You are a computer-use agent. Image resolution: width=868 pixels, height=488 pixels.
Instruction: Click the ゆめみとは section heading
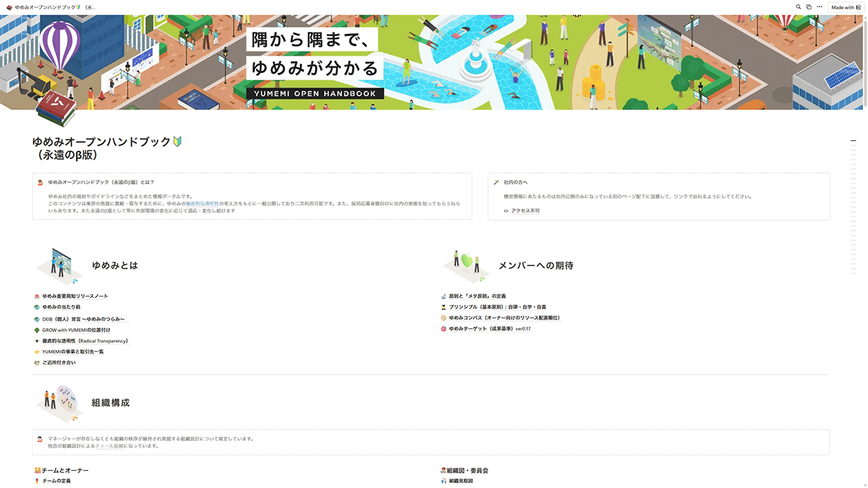[x=115, y=265]
